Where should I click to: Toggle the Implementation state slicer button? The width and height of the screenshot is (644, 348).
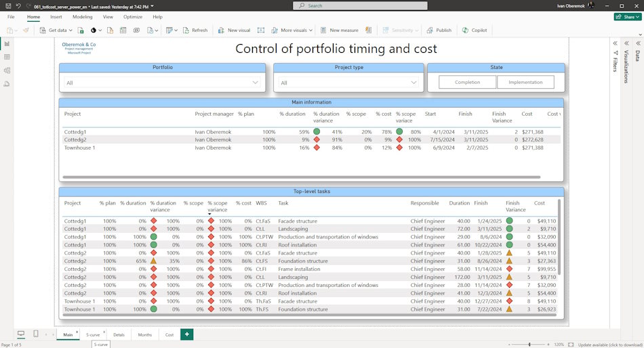click(x=525, y=82)
